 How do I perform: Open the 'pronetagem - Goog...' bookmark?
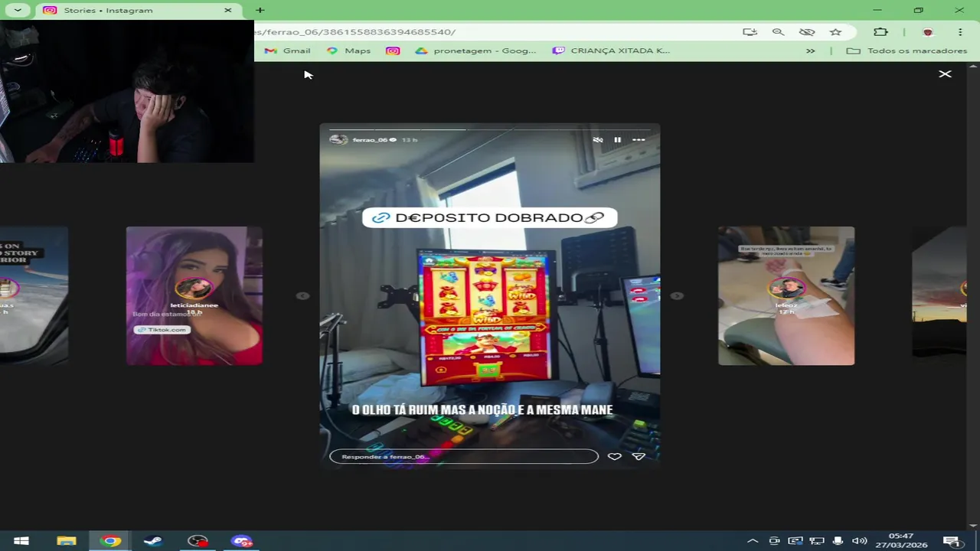[476, 51]
